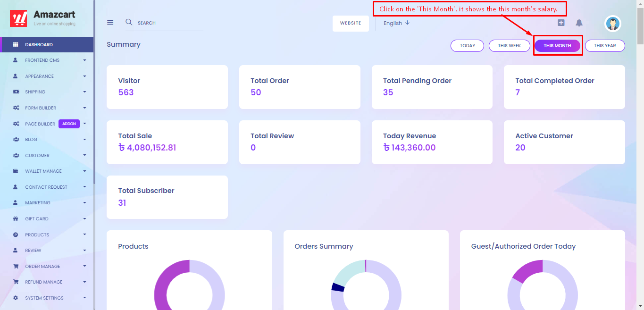Click the Wallet Manage wallet icon

[16, 171]
